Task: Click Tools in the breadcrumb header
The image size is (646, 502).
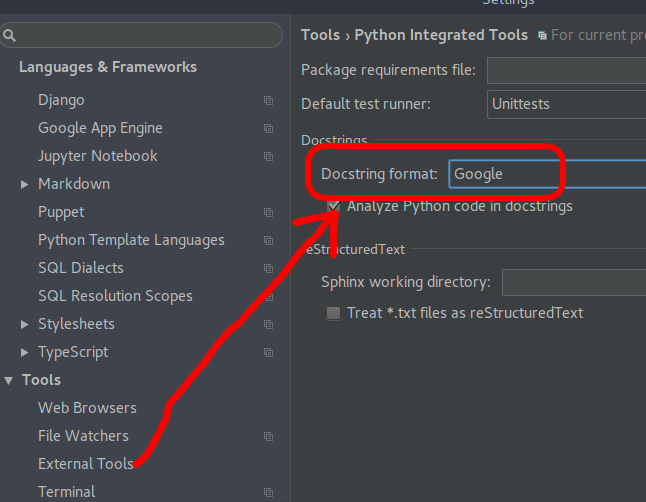Action: [320, 35]
